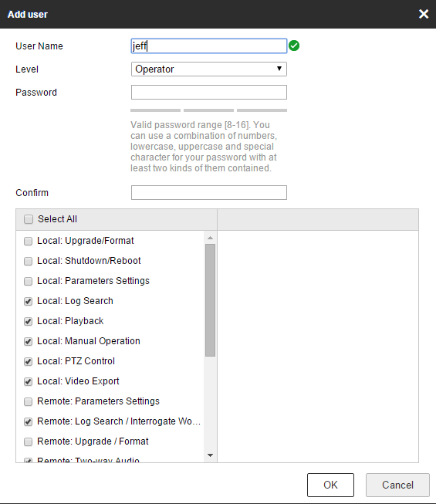
Task: Check Local: Parameters Settings
Action: pos(29,281)
